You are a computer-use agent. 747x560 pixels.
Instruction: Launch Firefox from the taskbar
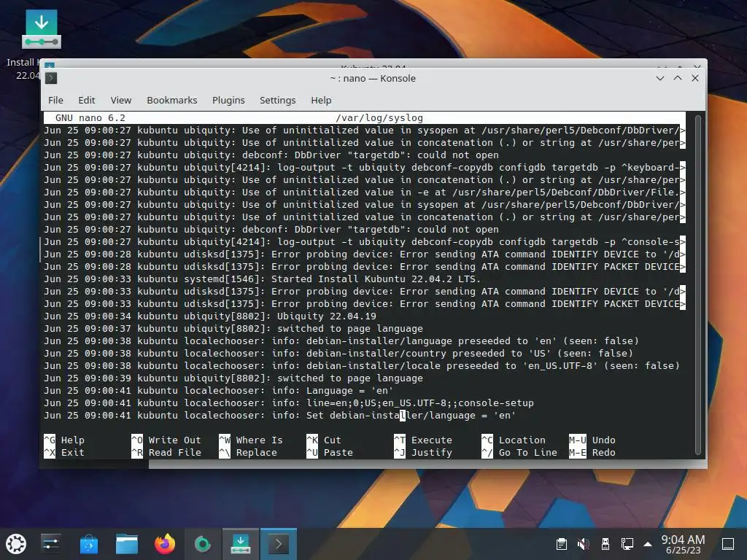point(165,544)
